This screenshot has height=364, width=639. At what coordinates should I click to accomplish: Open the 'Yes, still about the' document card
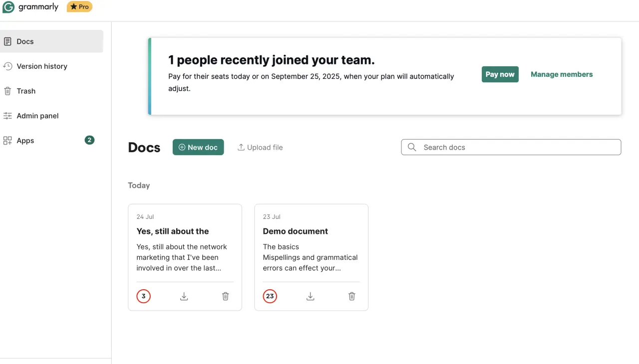(185, 257)
